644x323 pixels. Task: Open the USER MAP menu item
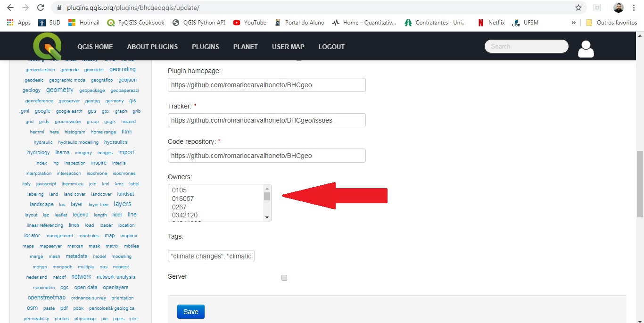coord(288,47)
